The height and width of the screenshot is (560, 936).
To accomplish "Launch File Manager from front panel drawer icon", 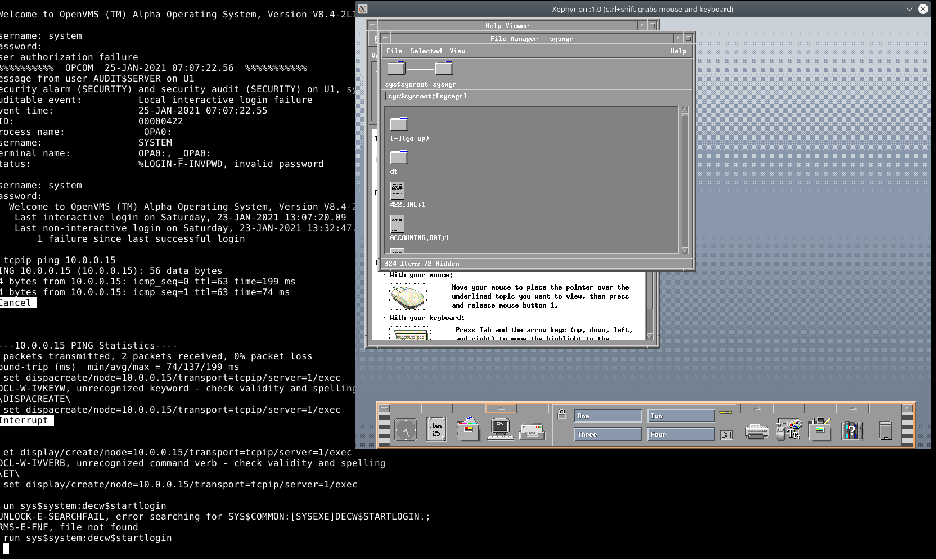I will [x=468, y=430].
